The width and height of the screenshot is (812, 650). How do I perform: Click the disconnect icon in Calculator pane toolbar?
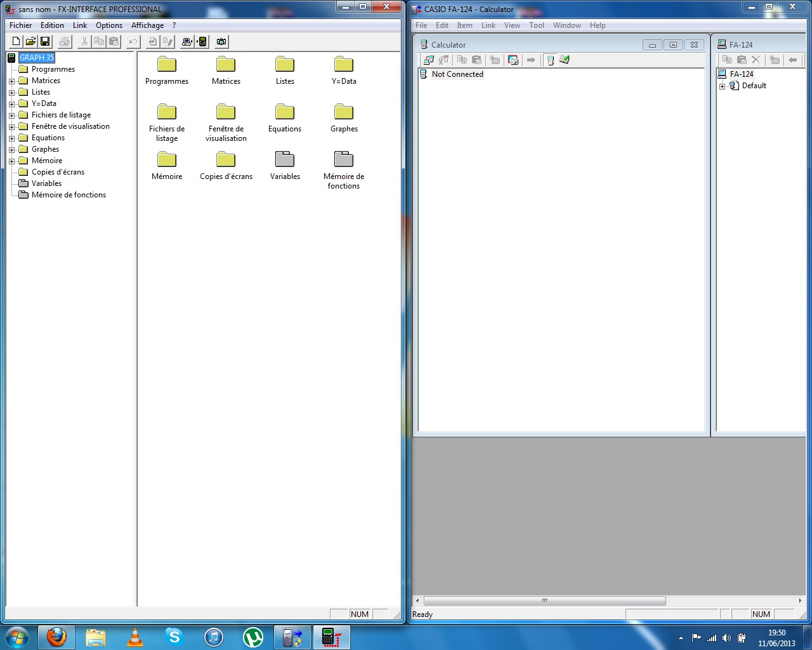[x=443, y=60]
